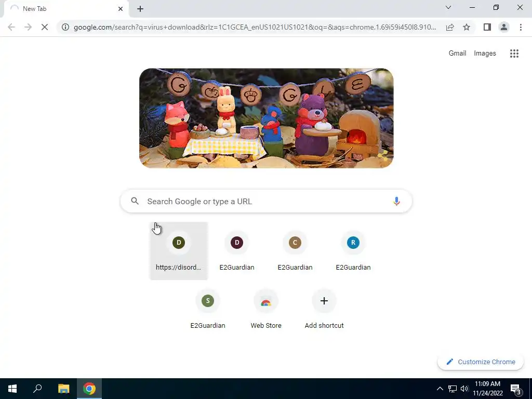Switch to Chrome in taskbar

point(89,389)
